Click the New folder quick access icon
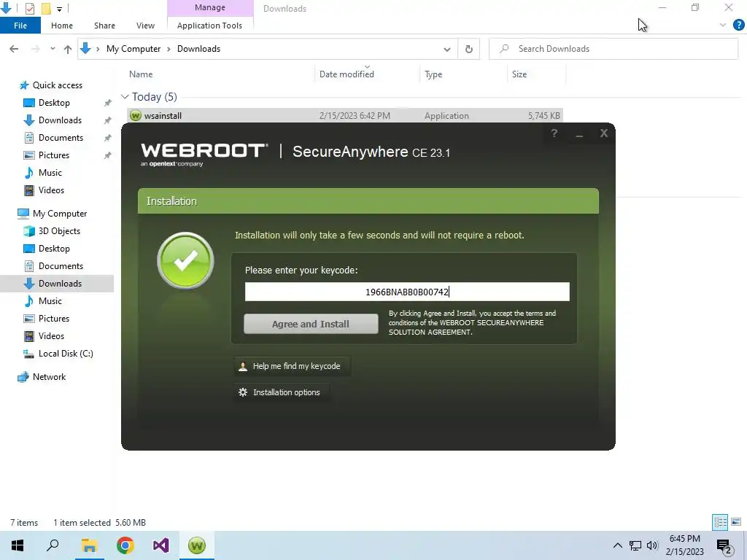 click(x=46, y=8)
